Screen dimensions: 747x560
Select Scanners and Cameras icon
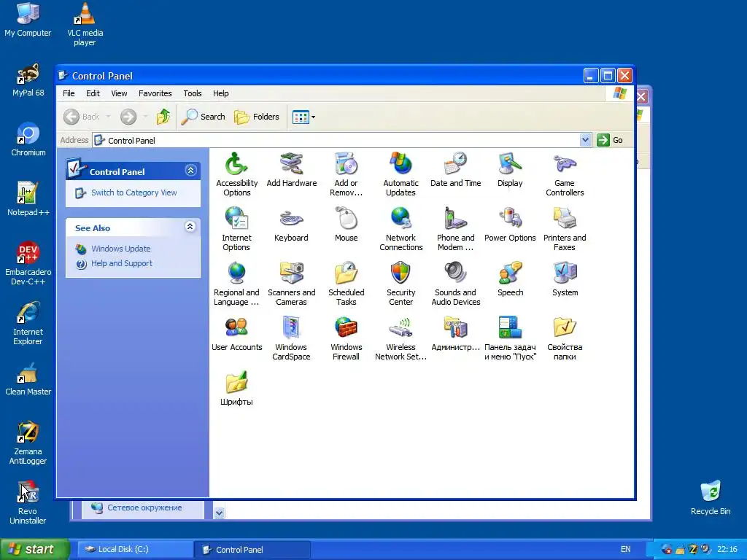[292, 274]
